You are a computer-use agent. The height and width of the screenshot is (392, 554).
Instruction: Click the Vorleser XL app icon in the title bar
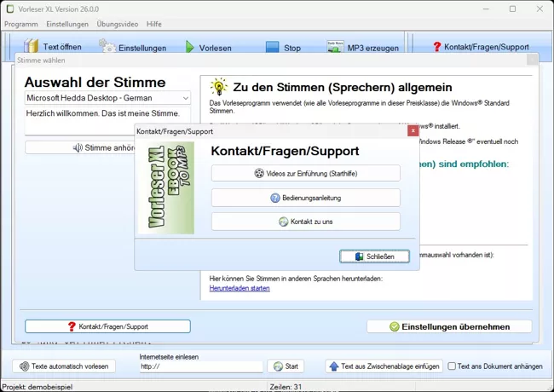pos(10,9)
